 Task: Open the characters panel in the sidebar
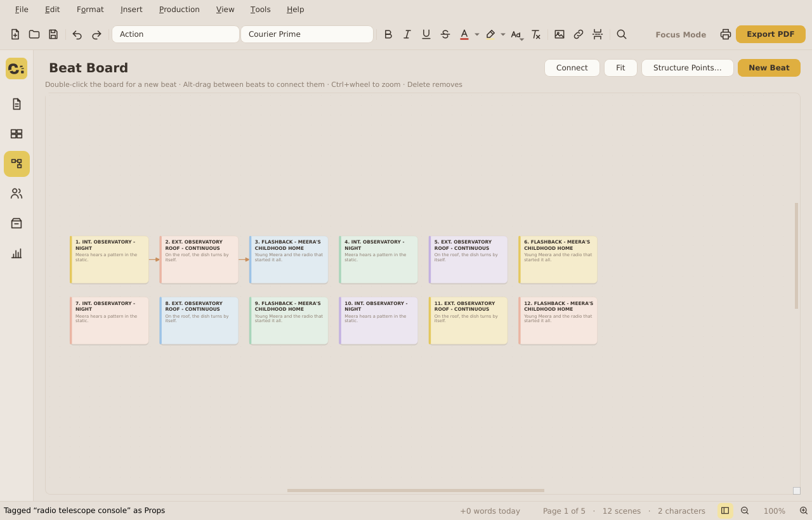pos(16,193)
